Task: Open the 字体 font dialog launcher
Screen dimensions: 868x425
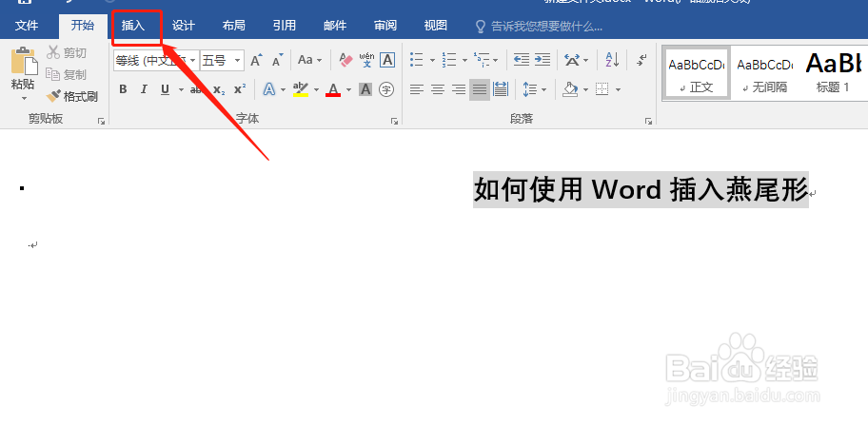Action: [x=394, y=121]
